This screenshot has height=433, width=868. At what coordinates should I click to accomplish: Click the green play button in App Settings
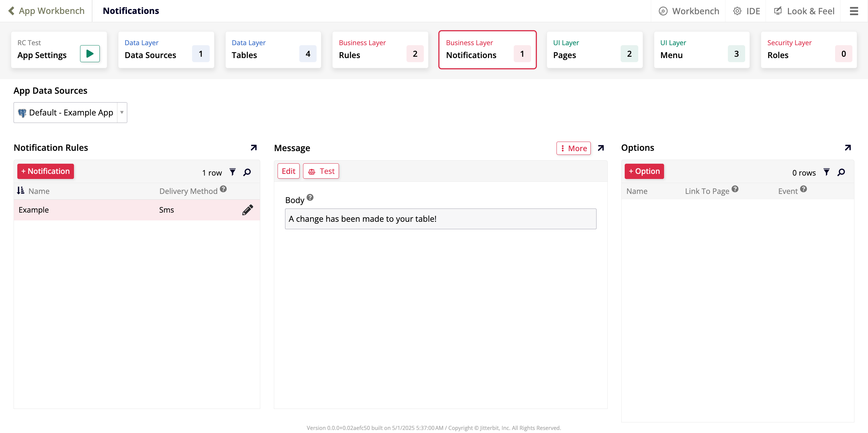click(90, 54)
